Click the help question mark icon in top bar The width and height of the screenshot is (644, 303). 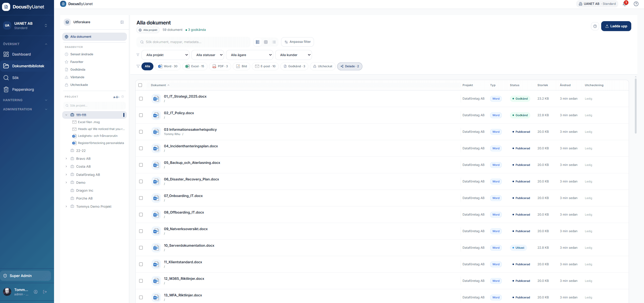click(636, 4)
